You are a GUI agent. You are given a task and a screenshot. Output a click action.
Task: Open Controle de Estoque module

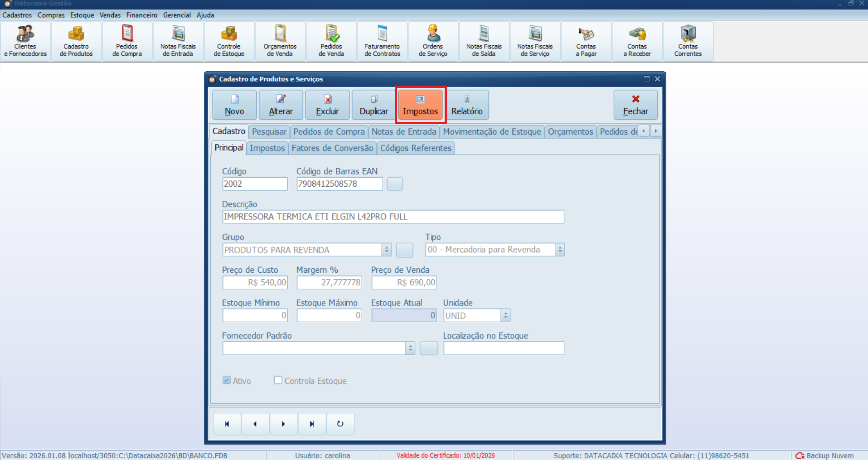[x=229, y=41]
